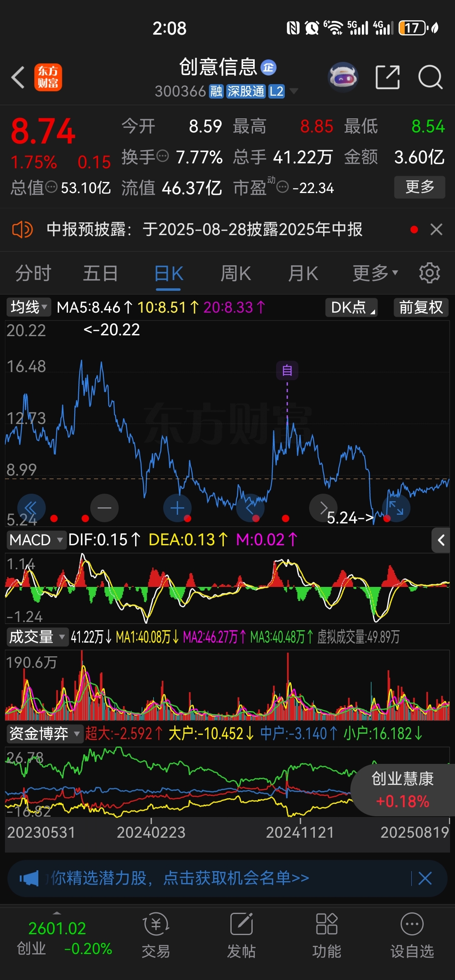This screenshot has width=455, height=980.
Task: Open 资金博弈 indicator dropdown
Action: coord(45,733)
